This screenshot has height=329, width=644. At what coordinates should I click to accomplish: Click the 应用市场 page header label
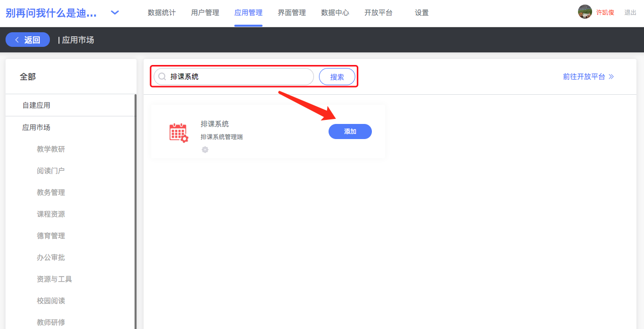pos(78,40)
